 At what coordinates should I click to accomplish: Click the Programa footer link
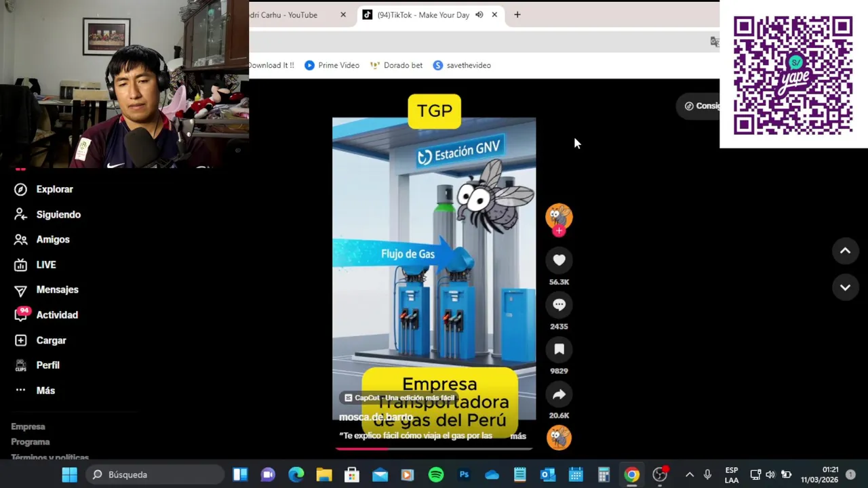click(31, 442)
